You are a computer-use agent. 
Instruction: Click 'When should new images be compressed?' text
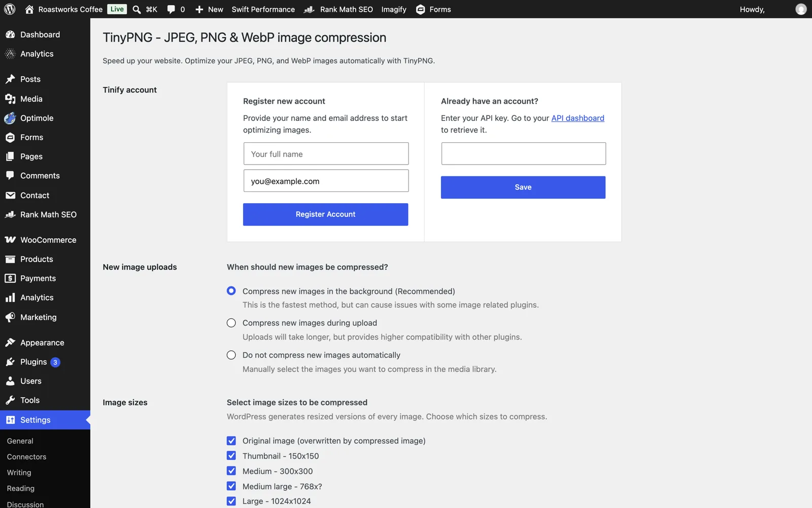[x=307, y=267]
